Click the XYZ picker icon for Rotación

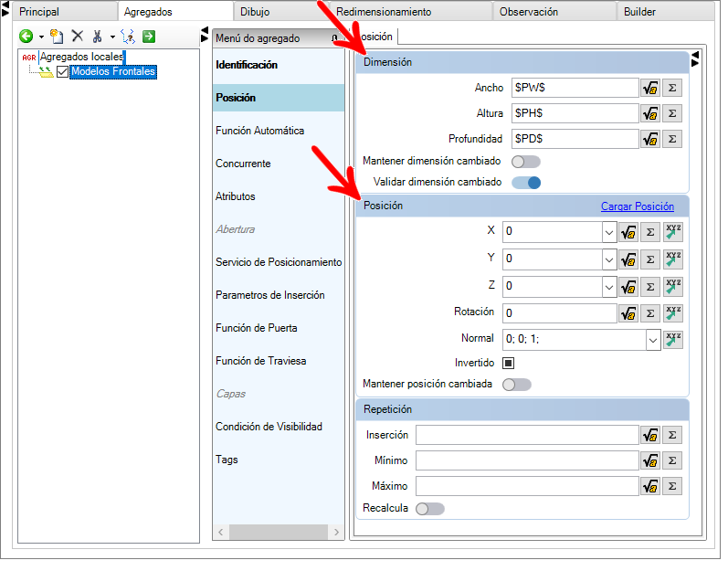click(674, 312)
